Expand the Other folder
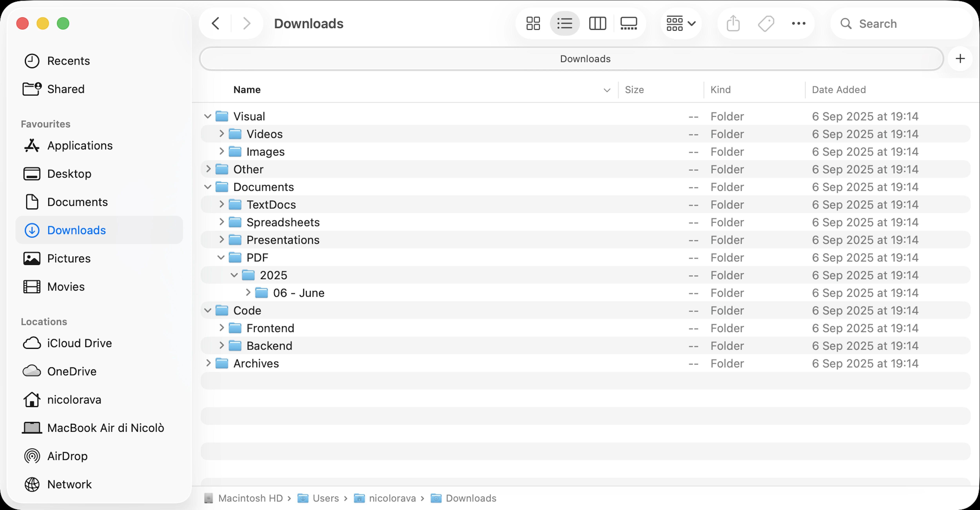This screenshot has width=980, height=510. pyautogui.click(x=209, y=169)
